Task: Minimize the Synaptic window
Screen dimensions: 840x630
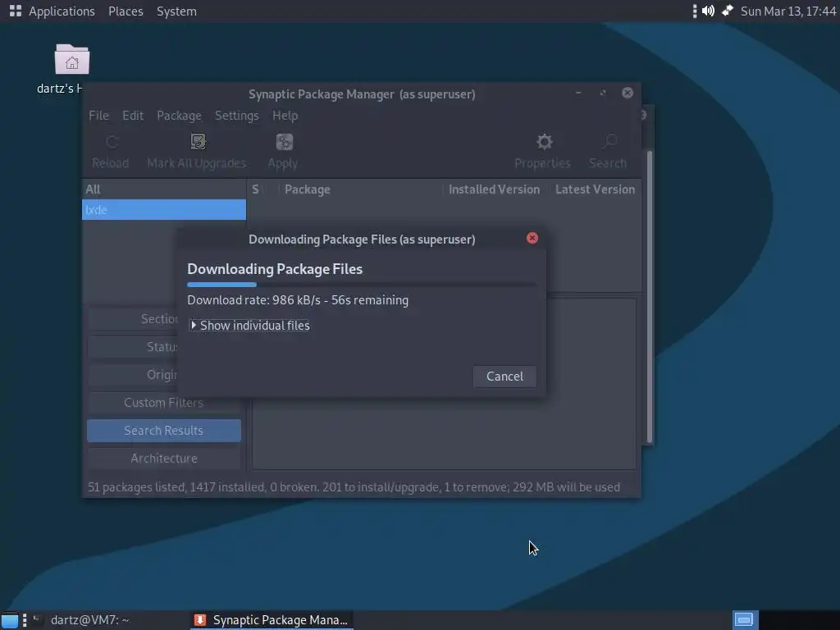Action: [578, 94]
